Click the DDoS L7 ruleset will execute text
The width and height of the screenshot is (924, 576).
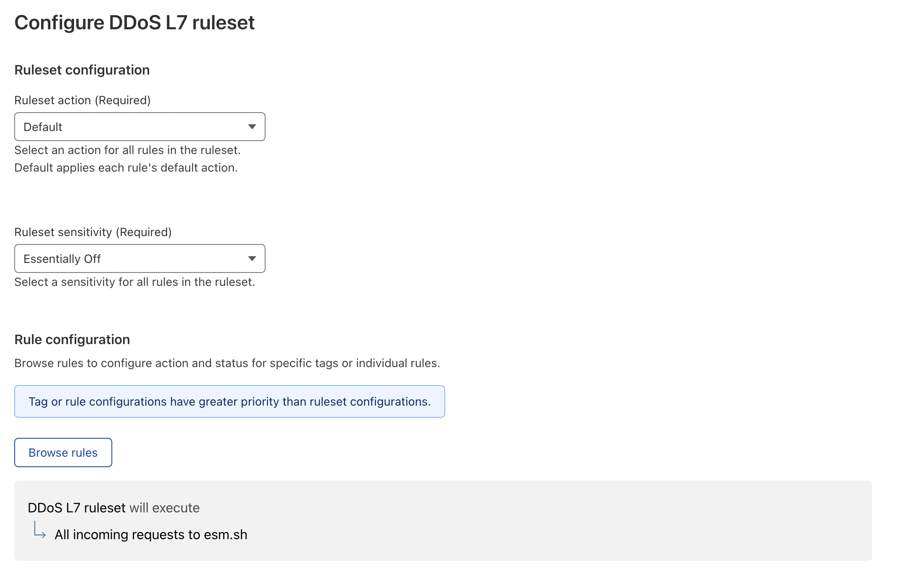tap(114, 507)
